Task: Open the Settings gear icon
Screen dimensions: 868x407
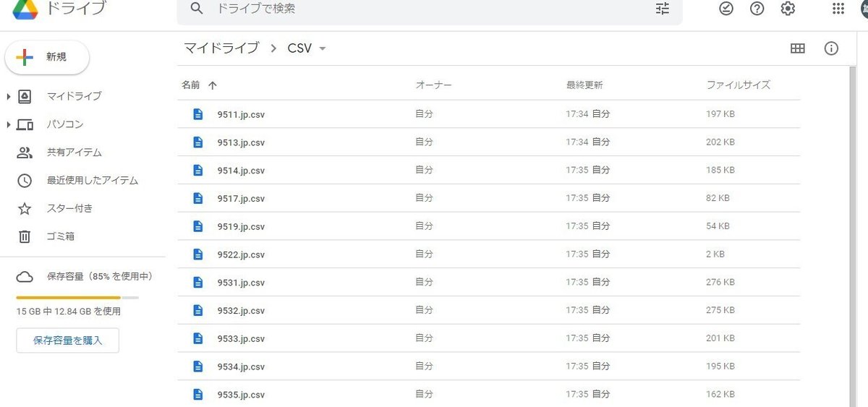Action: (x=788, y=9)
